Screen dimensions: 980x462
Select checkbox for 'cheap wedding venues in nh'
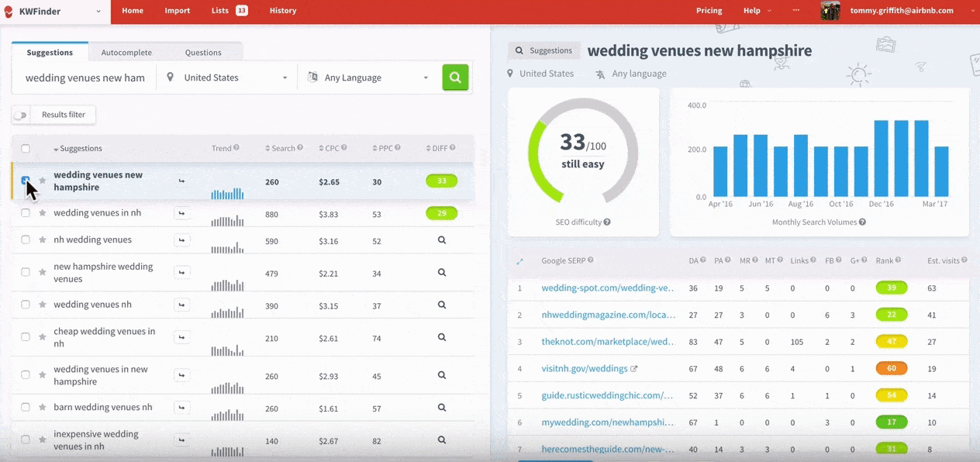[x=26, y=337]
